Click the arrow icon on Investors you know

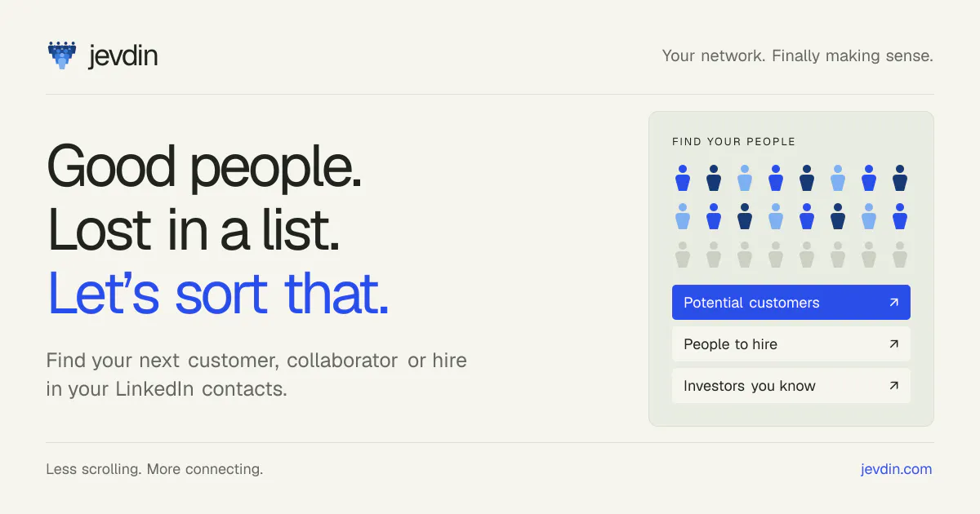pyautogui.click(x=893, y=386)
